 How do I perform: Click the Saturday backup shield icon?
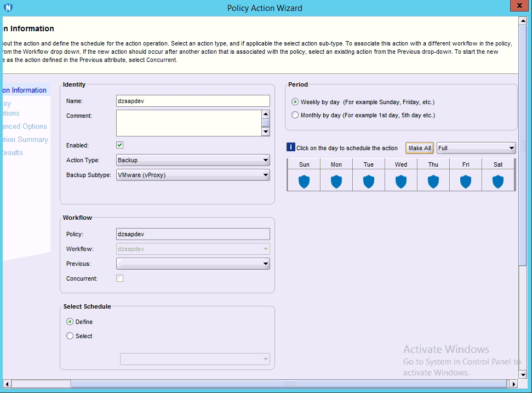click(498, 181)
